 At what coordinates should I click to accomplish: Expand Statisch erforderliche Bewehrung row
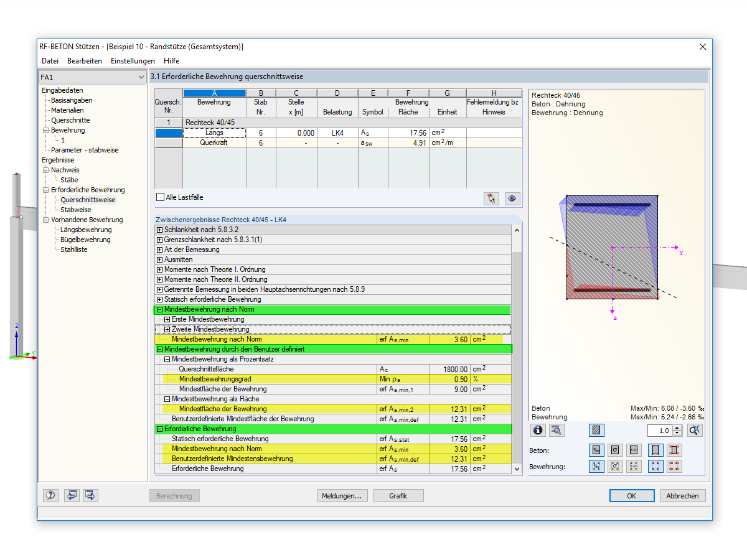coord(159,299)
